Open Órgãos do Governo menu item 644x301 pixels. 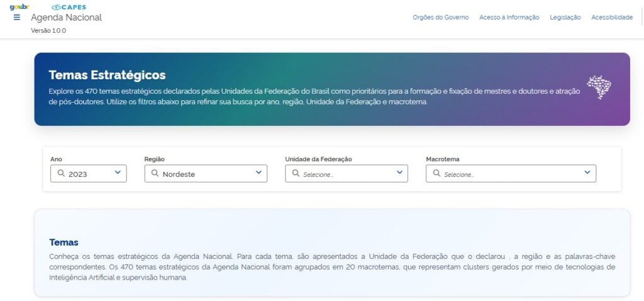pyautogui.click(x=440, y=18)
